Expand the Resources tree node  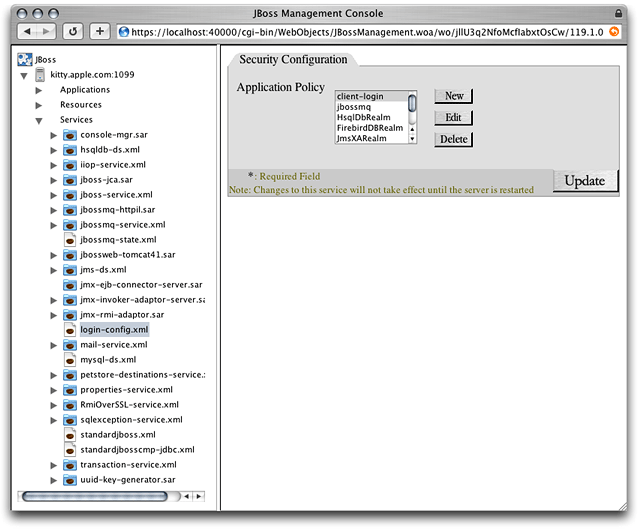pyautogui.click(x=39, y=105)
